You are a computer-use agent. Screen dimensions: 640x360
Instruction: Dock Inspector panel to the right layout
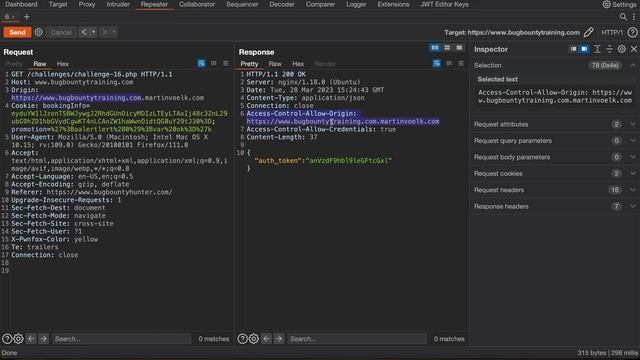point(584,49)
